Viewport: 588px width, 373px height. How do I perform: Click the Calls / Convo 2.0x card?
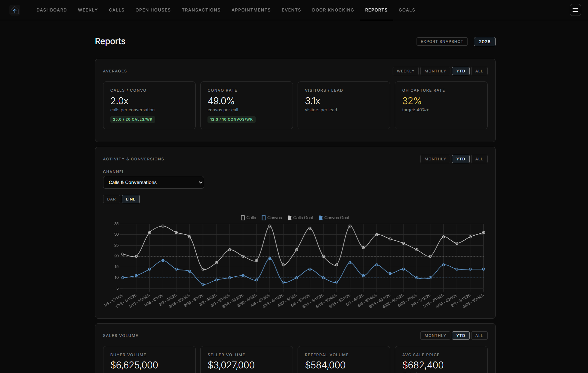click(x=149, y=105)
